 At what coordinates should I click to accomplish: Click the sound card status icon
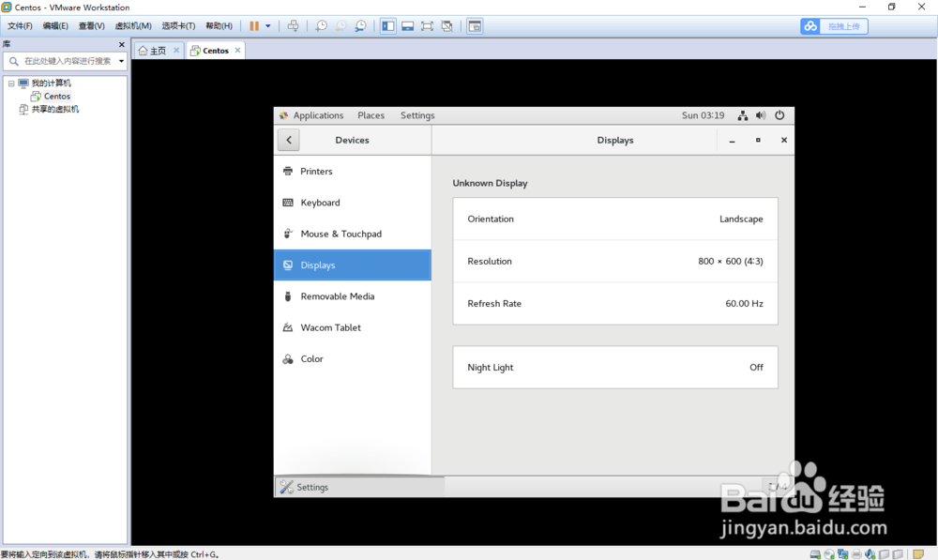pos(870,554)
